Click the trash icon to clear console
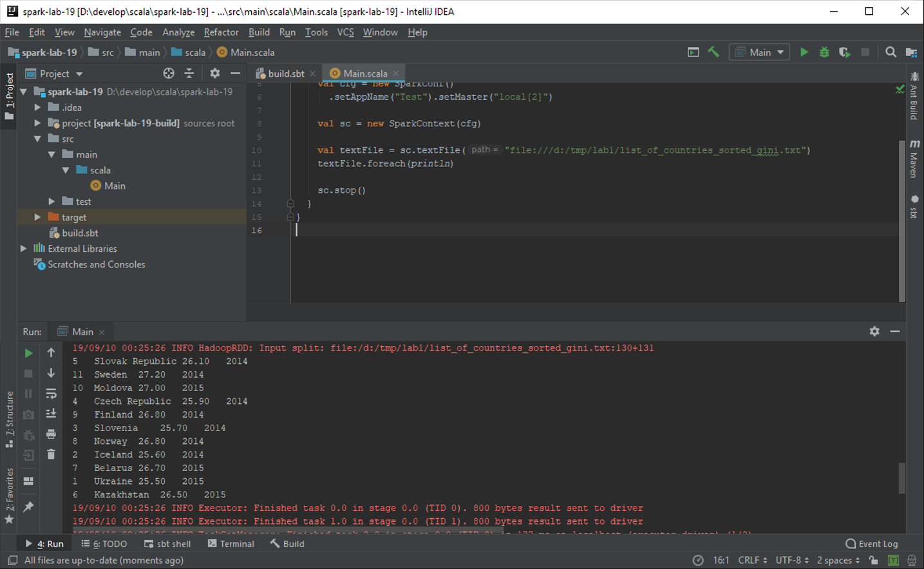The image size is (924, 569). pos(51,454)
